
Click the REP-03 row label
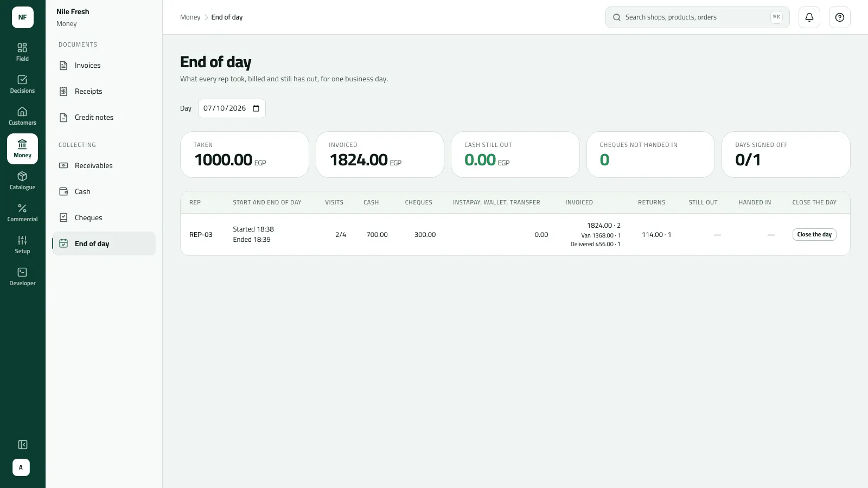(201, 235)
